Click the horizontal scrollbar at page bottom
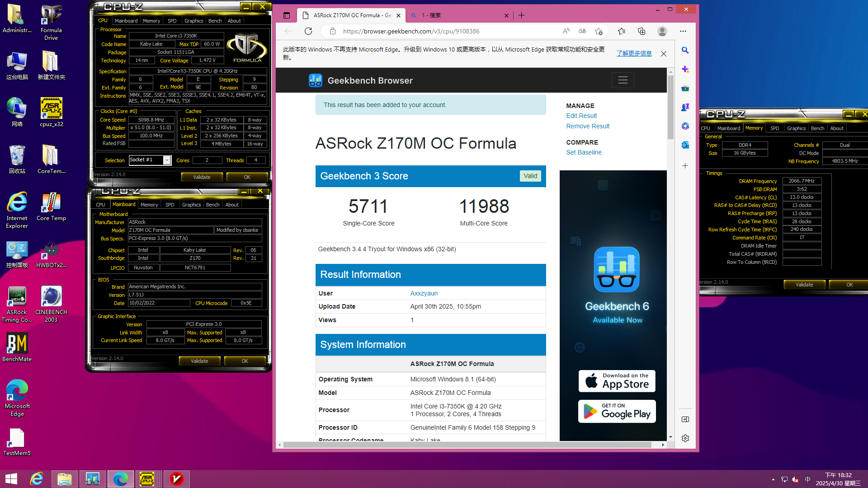Viewport: 868px width, 488px height. tap(467, 445)
